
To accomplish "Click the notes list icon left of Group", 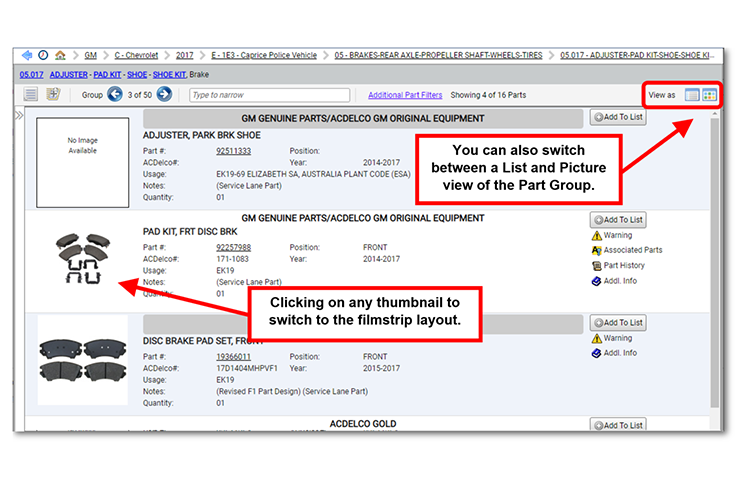I will click(x=53, y=95).
